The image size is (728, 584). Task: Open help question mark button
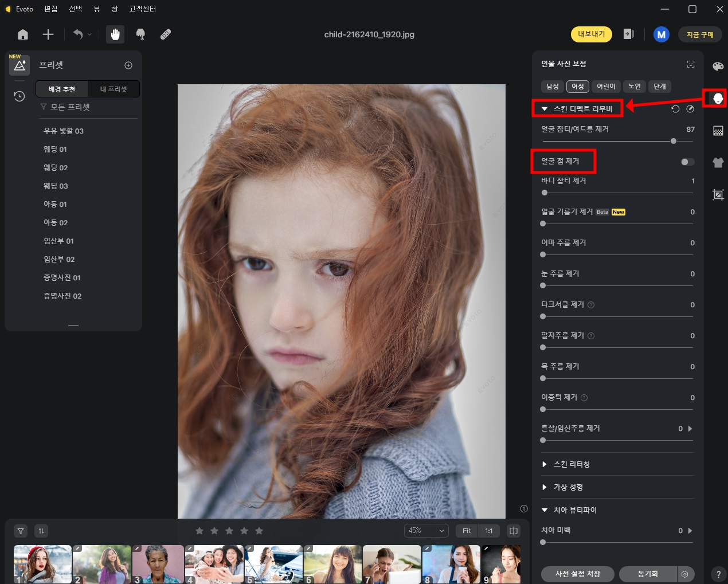coord(718,574)
